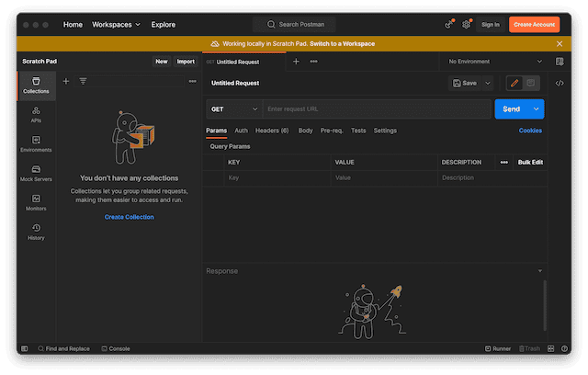This screenshot has height=375, width=588.
Task: Open the History sidebar panel
Action: [36, 232]
